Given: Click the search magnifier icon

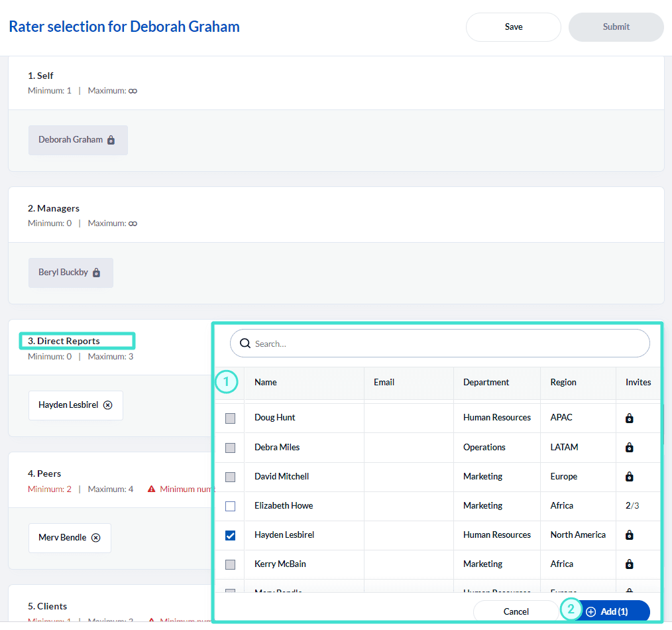Looking at the screenshot, I should click(245, 344).
